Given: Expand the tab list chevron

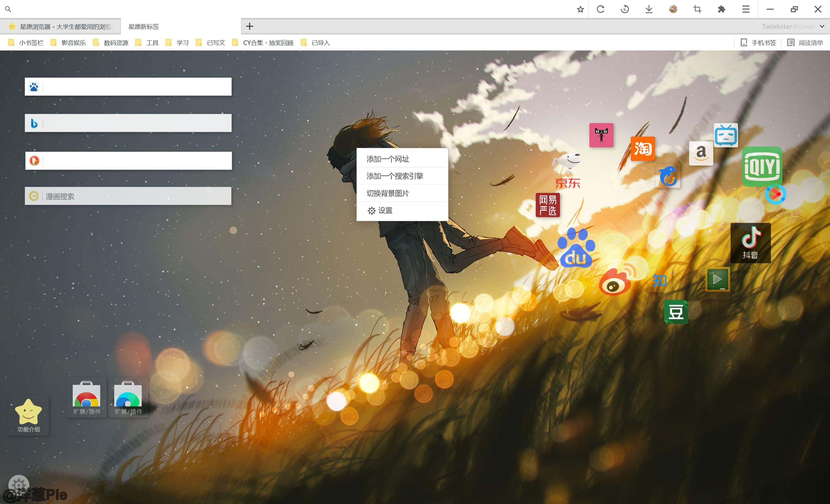Looking at the screenshot, I should pos(822,26).
